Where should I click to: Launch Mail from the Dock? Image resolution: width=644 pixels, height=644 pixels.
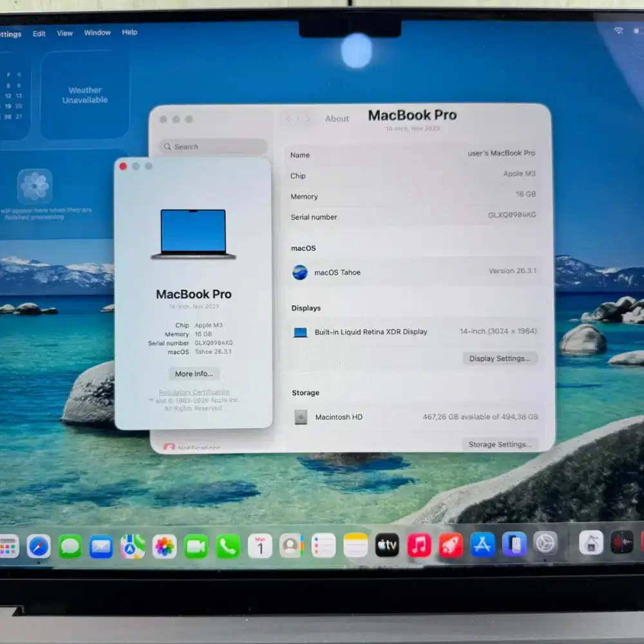click(x=101, y=547)
